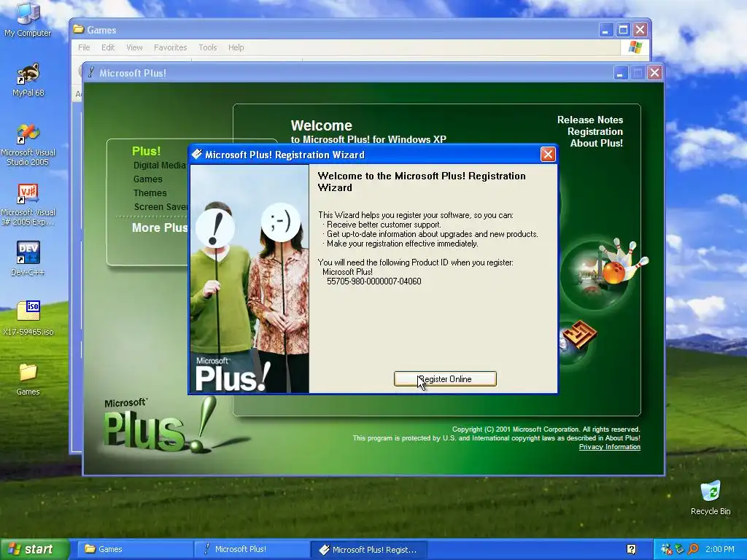Open Favorites menu in Games window
The width and height of the screenshot is (747, 560).
click(x=170, y=47)
